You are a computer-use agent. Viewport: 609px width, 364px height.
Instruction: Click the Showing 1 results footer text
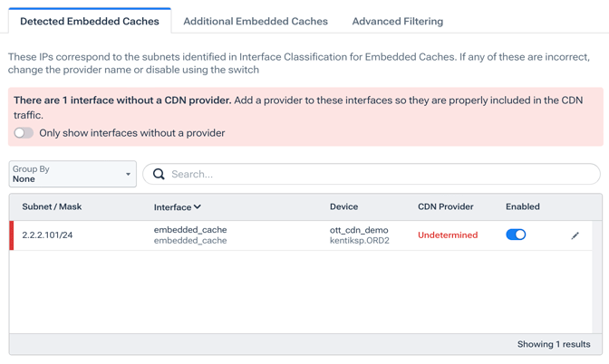[x=553, y=344]
